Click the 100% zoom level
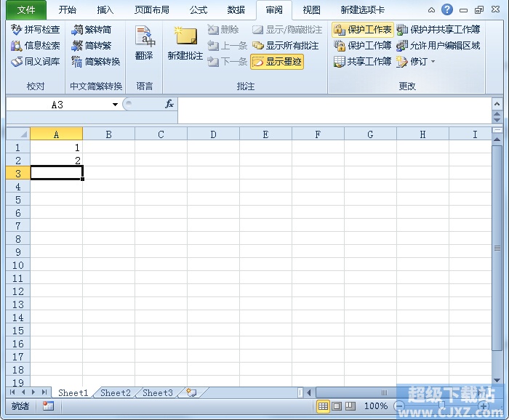The width and height of the screenshot is (509, 420). (376, 406)
